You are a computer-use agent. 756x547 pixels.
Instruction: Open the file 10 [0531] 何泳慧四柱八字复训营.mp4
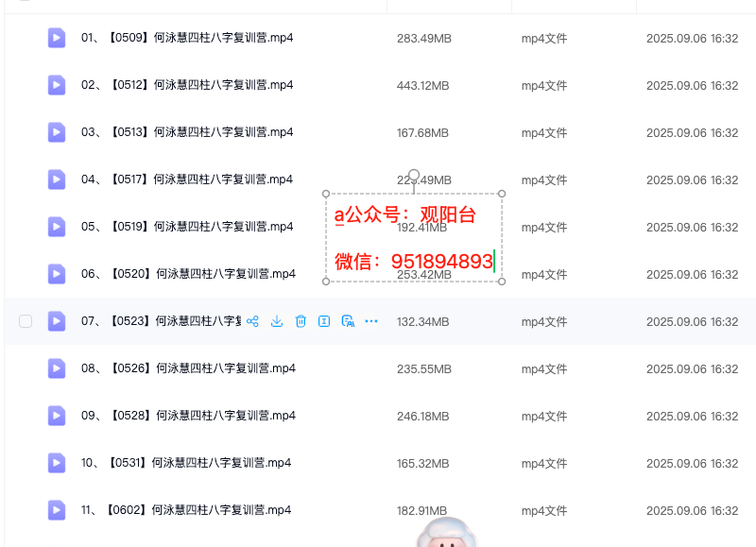tap(186, 463)
